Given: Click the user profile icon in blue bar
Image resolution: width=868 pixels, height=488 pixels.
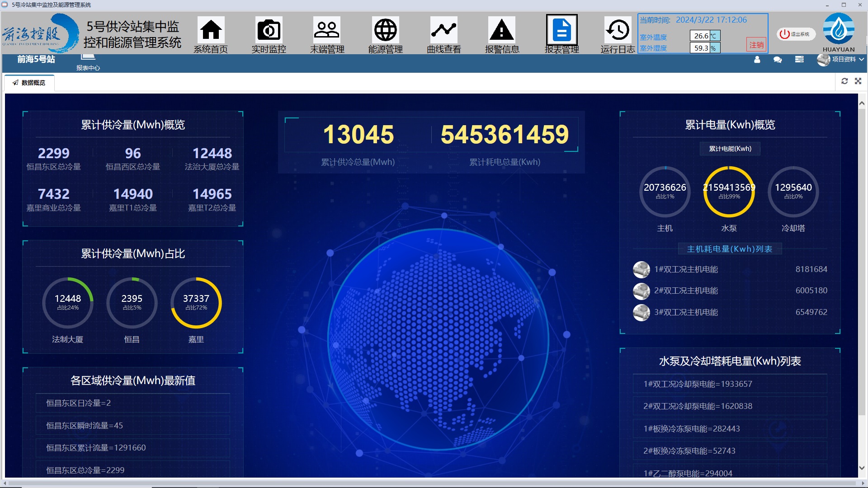Looking at the screenshot, I should tap(757, 60).
